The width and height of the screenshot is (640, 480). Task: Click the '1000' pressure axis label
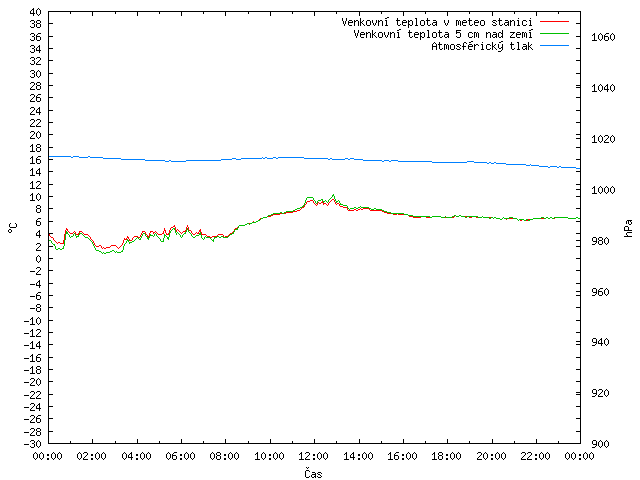coord(603,190)
